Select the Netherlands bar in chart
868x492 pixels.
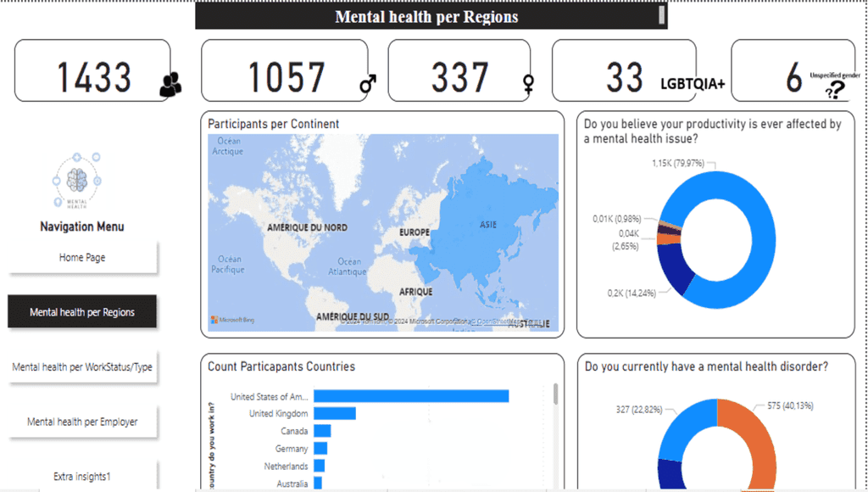coord(320,466)
